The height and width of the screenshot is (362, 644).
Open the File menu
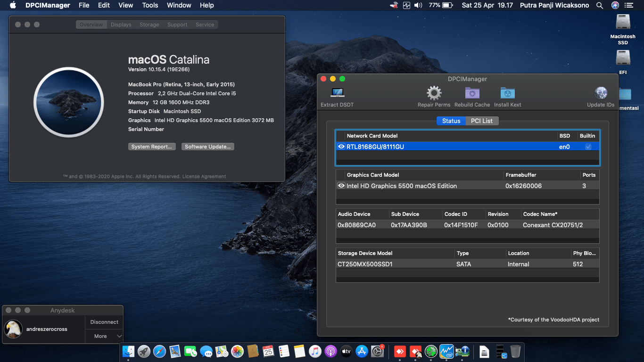84,5
